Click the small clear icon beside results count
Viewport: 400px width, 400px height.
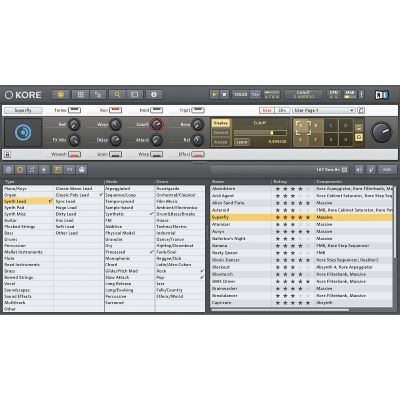point(344,170)
